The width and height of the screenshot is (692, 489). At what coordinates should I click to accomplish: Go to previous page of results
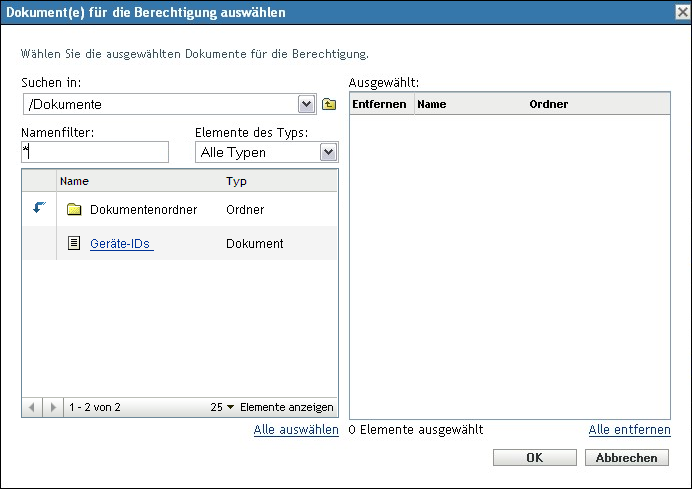pos(32,408)
